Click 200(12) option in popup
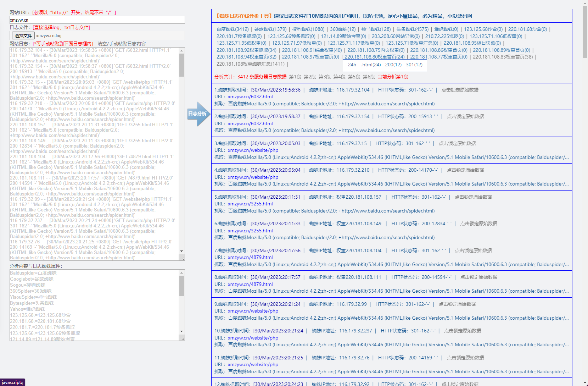 393,65
